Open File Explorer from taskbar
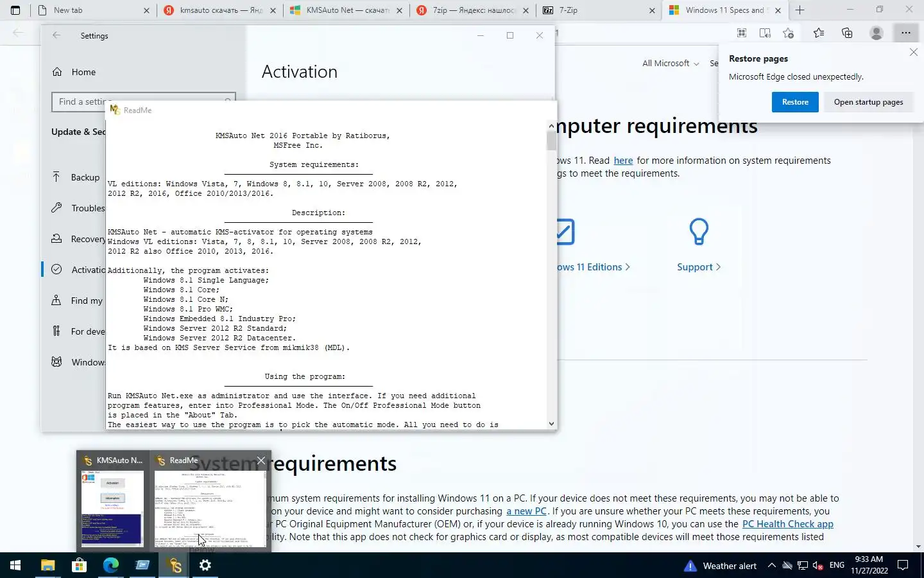 pos(47,565)
